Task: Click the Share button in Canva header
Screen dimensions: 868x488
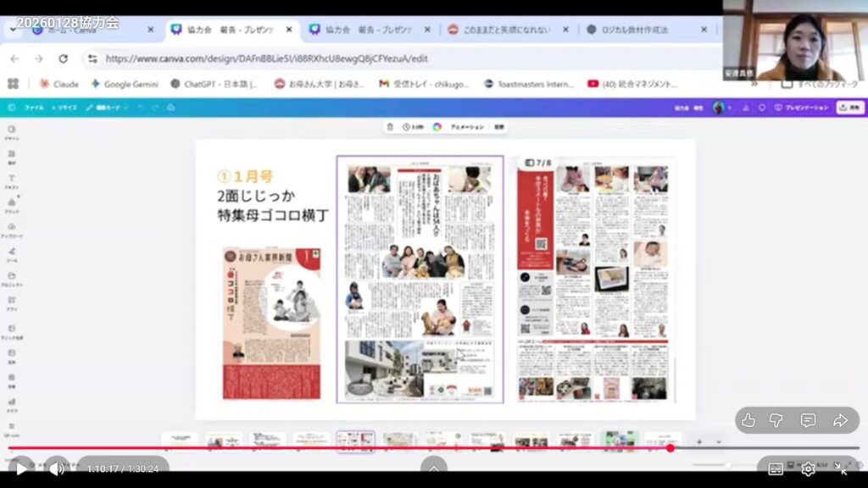Action: [x=849, y=108]
